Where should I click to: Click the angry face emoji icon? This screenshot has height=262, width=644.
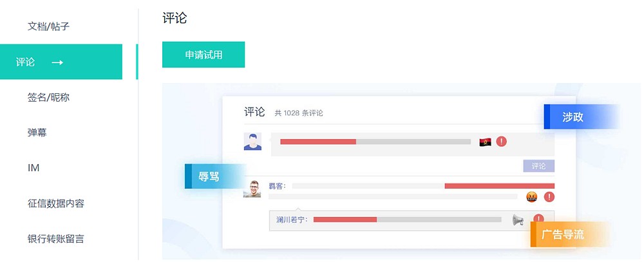coord(532,197)
